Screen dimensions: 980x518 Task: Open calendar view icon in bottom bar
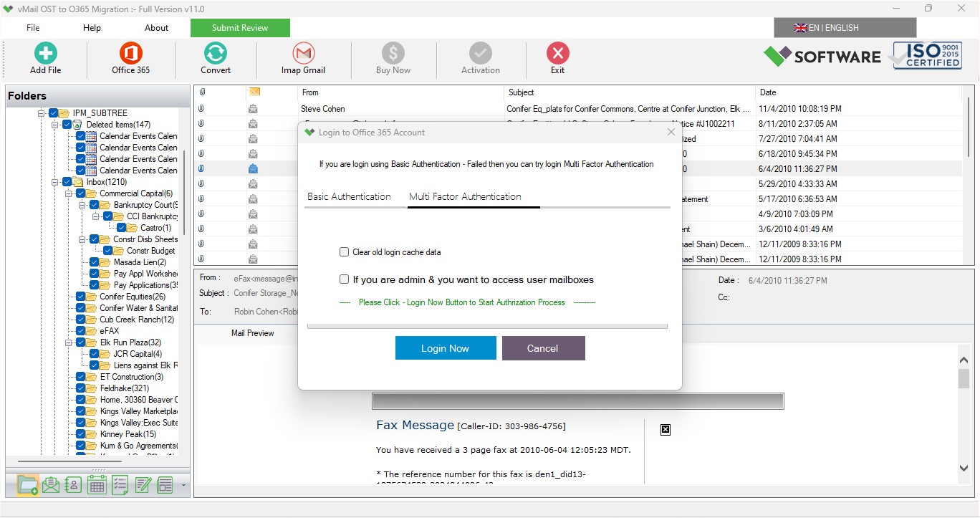click(97, 485)
